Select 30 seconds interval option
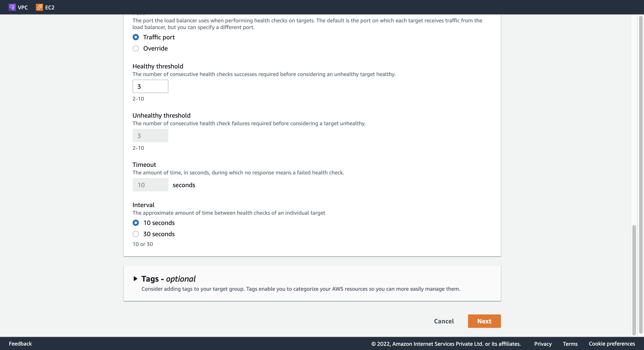The width and height of the screenshot is (644, 350). coord(136,234)
